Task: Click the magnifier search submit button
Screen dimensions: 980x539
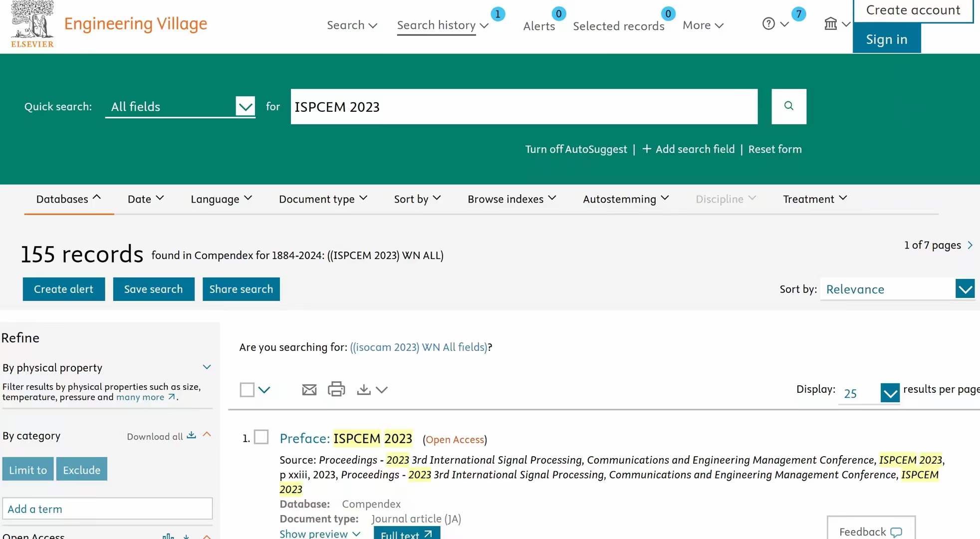Action: pyautogui.click(x=788, y=106)
